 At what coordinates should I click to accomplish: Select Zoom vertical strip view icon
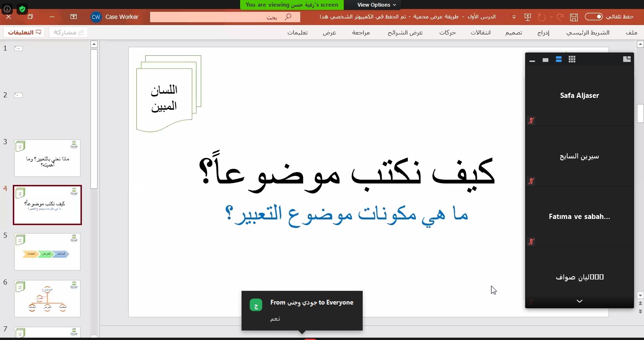point(559,60)
